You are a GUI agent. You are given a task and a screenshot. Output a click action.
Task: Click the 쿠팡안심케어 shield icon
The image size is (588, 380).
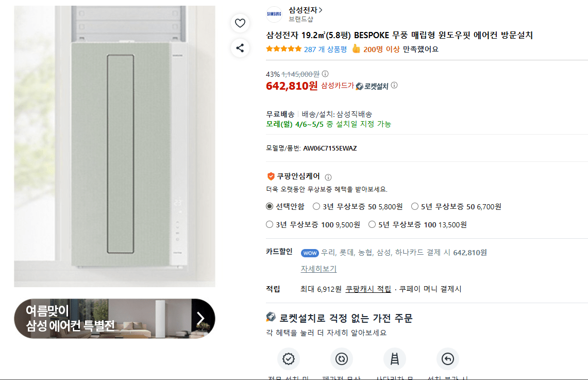pyautogui.click(x=270, y=176)
